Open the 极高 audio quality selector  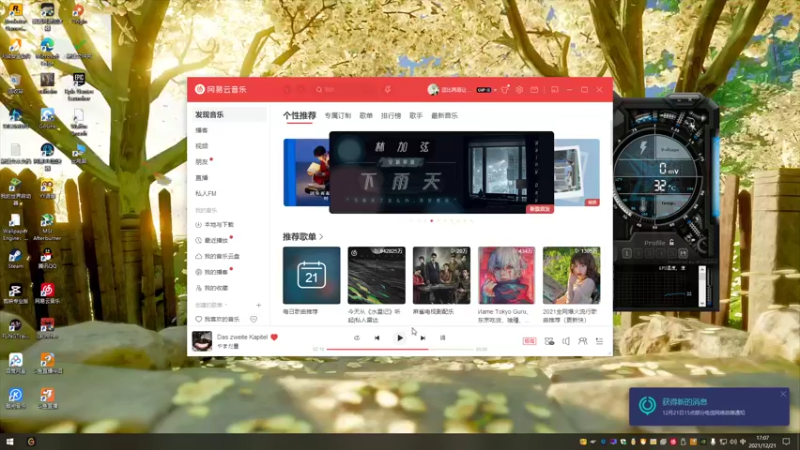529,341
